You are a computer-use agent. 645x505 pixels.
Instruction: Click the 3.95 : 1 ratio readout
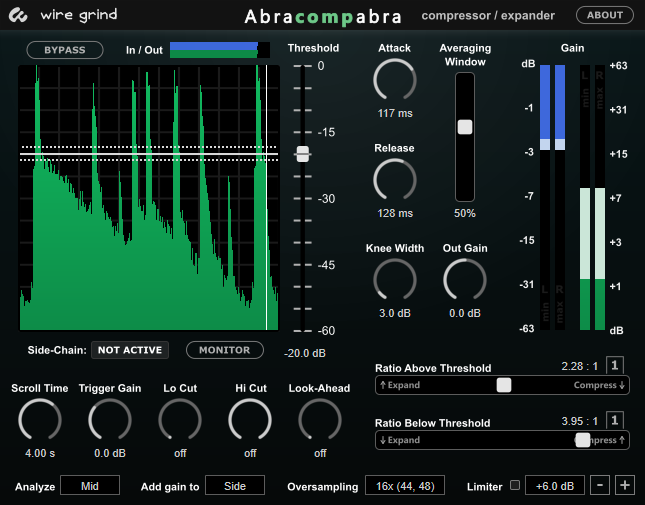click(580, 421)
